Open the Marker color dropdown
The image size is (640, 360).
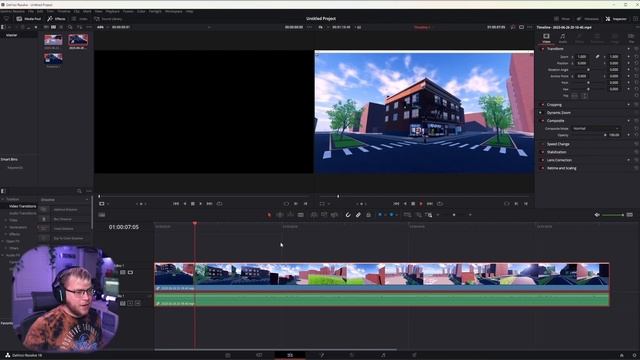coord(397,215)
